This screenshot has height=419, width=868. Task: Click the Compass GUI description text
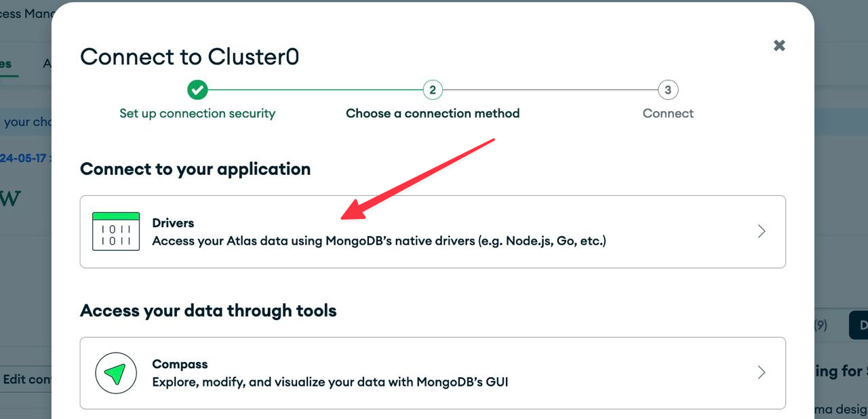pyautogui.click(x=330, y=382)
